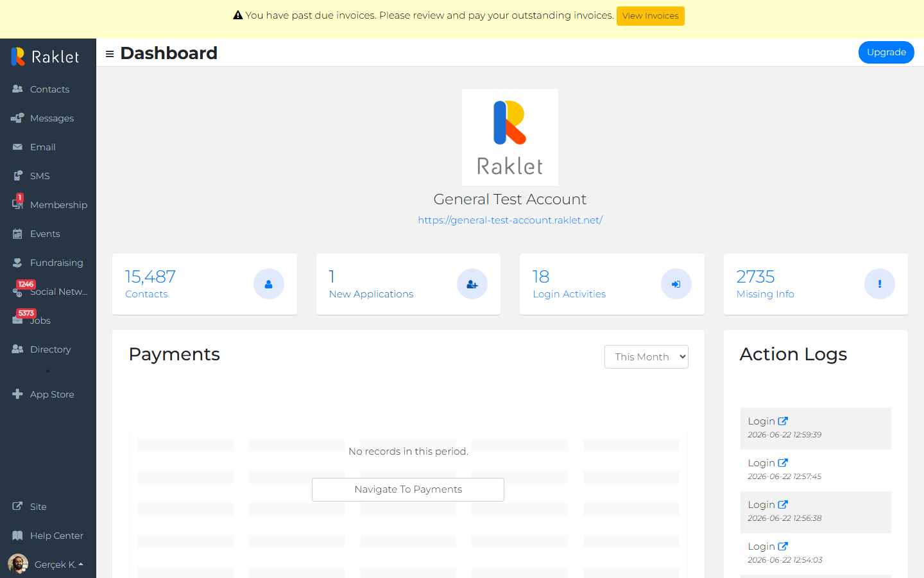Viewport: 924px width, 578px height.
Task: Click the person icon on the Contacts card
Action: coord(269,284)
